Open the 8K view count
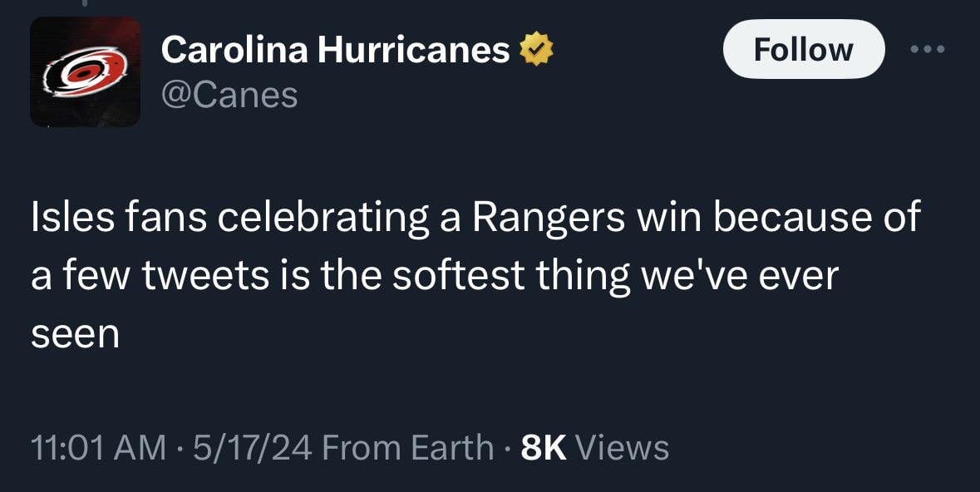Viewport: 980px width, 492px height. pyautogui.click(x=543, y=449)
